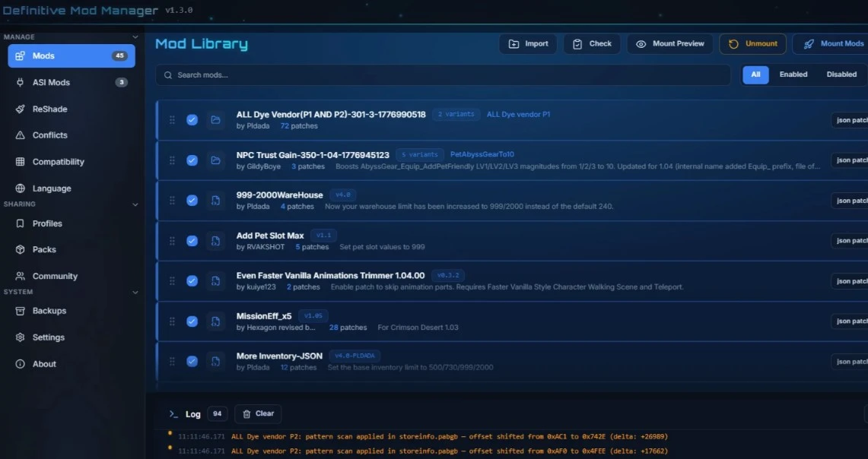Click the ALL Dye vendor P1 variant link

pos(518,115)
